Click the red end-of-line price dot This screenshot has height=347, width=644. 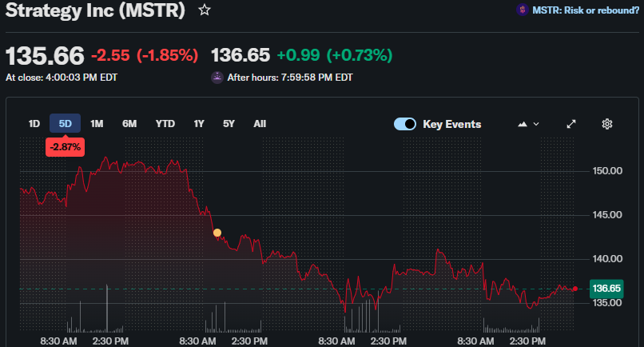[575, 289]
